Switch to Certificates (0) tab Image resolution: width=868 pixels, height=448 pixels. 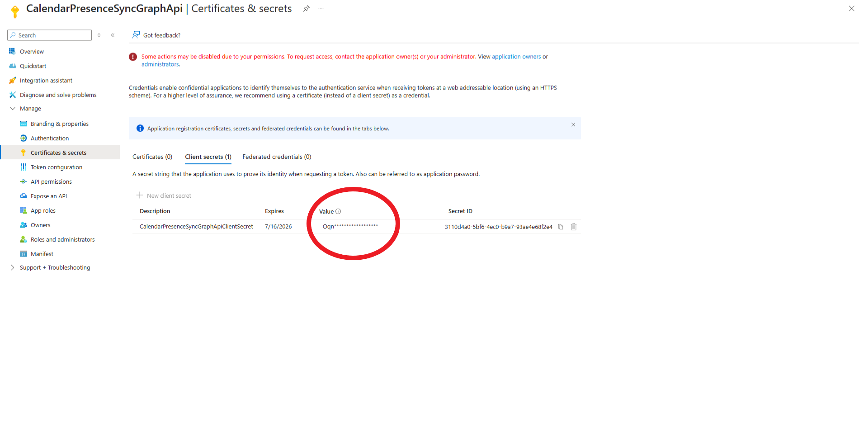pos(152,157)
